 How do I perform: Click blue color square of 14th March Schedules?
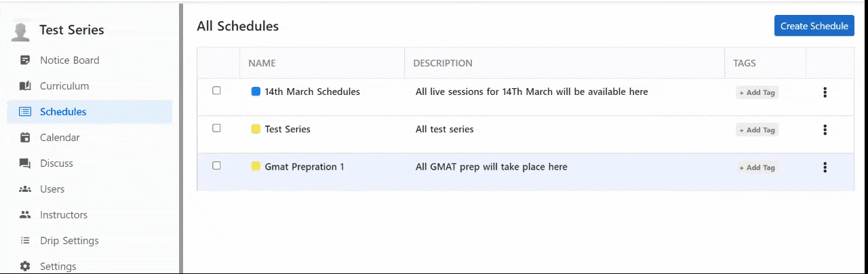coord(256,92)
